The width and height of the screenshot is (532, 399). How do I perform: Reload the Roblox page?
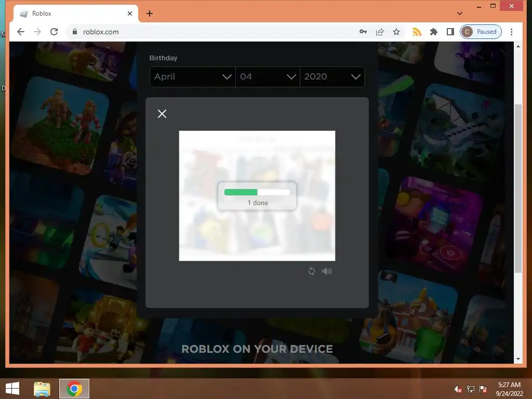tap(54, 32)
